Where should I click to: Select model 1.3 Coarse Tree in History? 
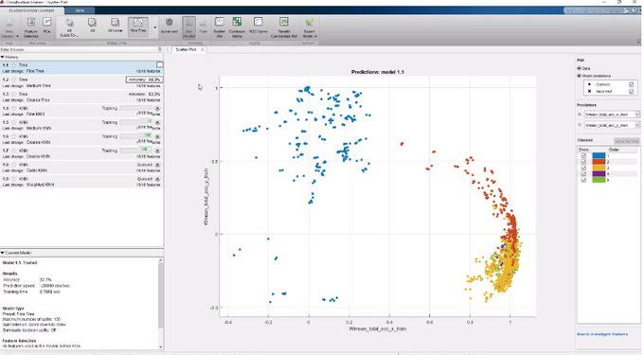point(81,97)
